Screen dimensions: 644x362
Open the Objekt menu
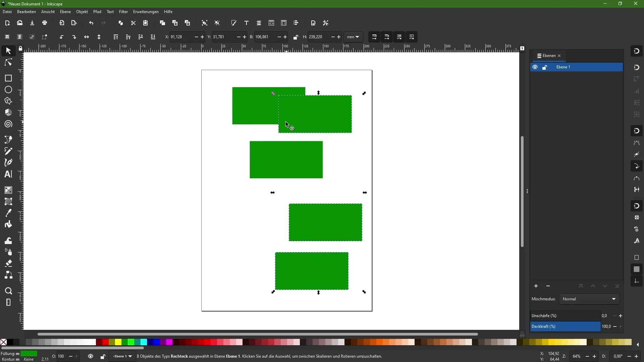tap(82, 12)
